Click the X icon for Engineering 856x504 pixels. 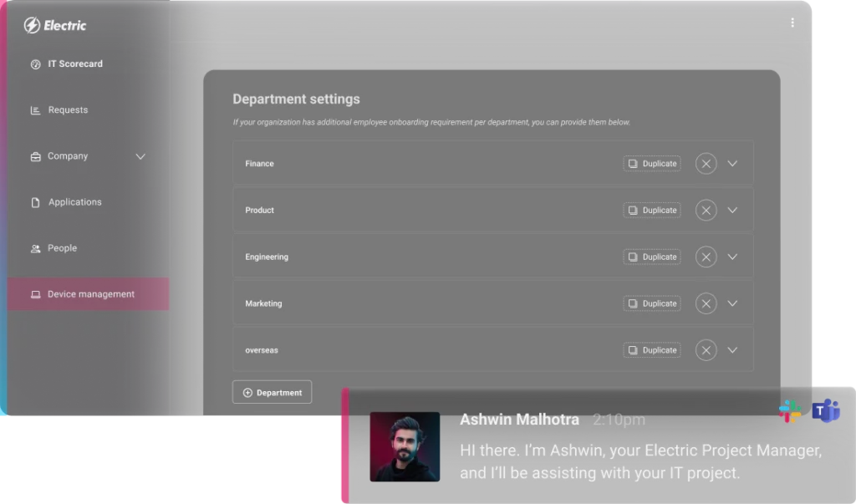click(x=706, y=257)
